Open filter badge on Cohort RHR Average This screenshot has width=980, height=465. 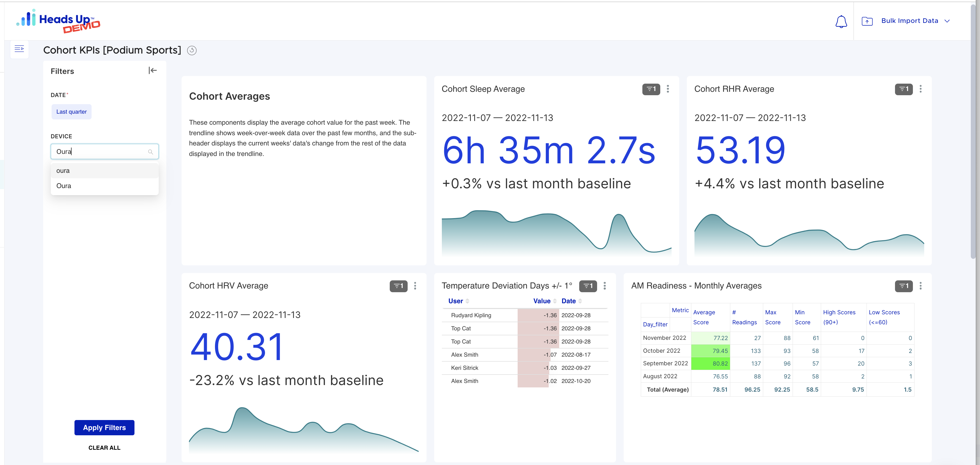(903, 89)
